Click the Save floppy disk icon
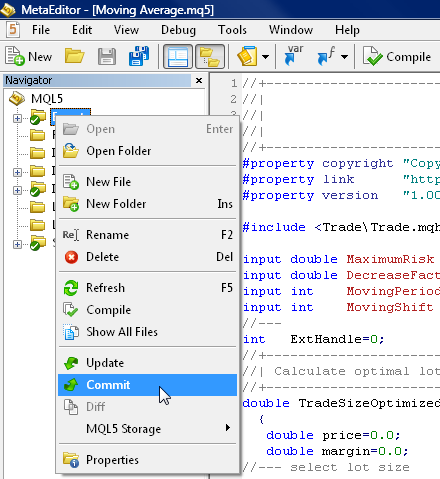Image resolution: width=440 pixels, height=479 pixels. 107,56
